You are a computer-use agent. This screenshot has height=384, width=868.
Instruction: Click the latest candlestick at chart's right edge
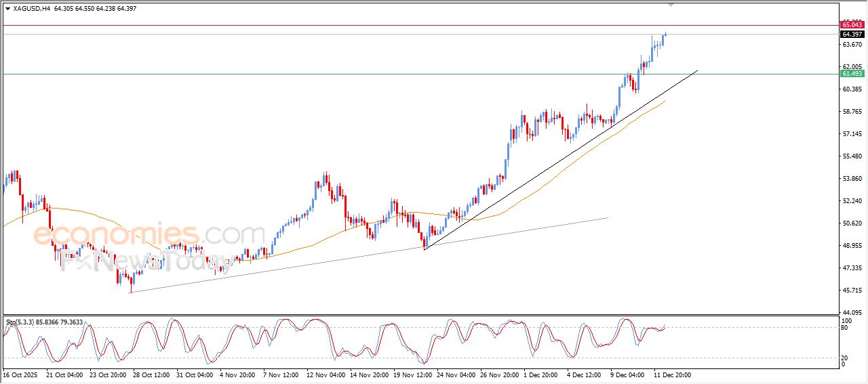(666, 34)
